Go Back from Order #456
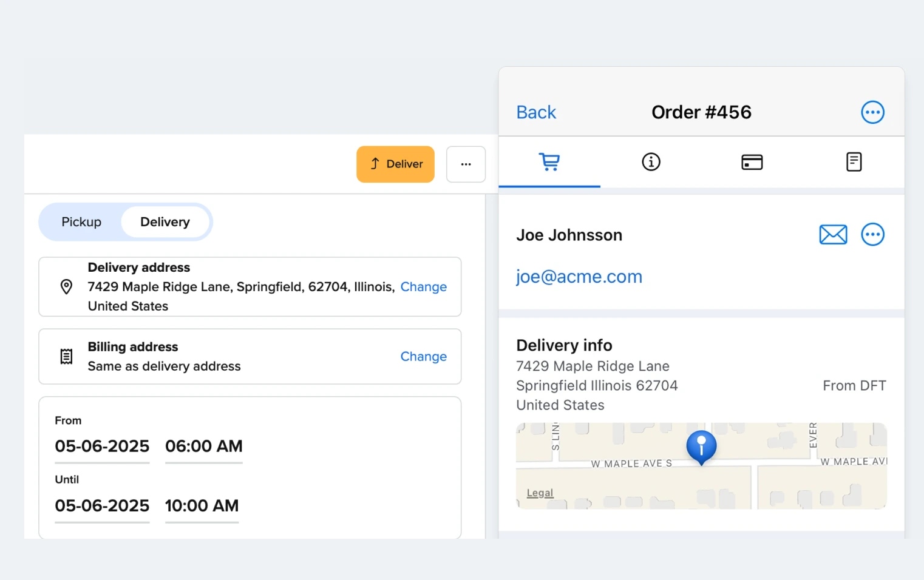 (x=535, y=112)
